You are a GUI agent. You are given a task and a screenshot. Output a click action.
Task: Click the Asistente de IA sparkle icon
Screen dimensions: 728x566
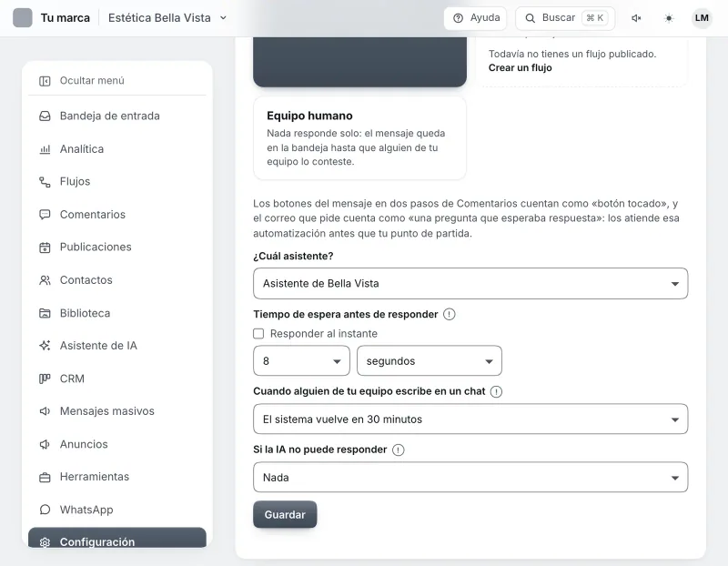(45, 346)
